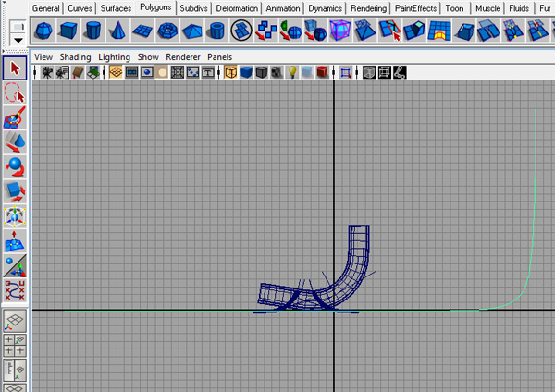Enable wireframe display mode in viewport
Image resolution: width=555 pixels, height=392 pixels.
[230, 72]
